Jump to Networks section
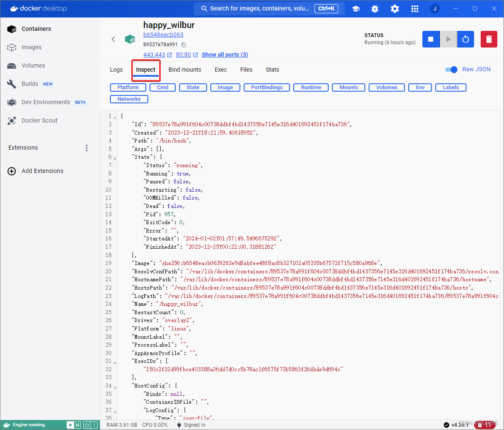Screen dimensions: 504x430 click(129, 99)
